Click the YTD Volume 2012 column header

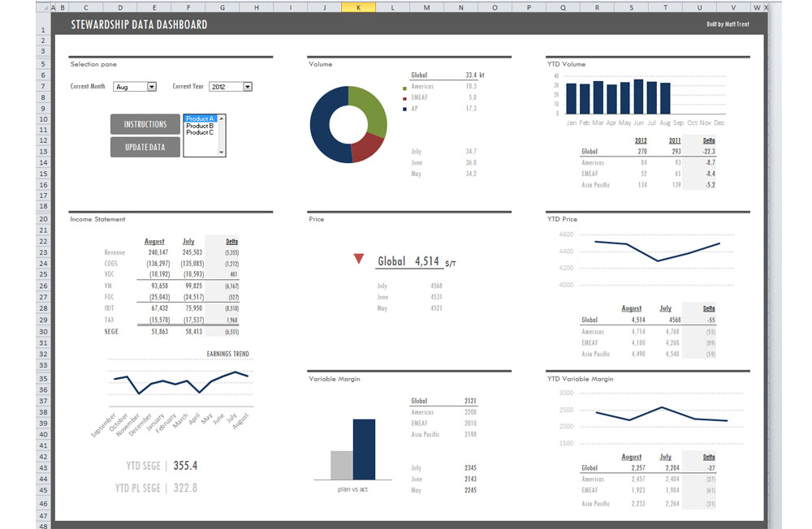click(x=641, y=141)
